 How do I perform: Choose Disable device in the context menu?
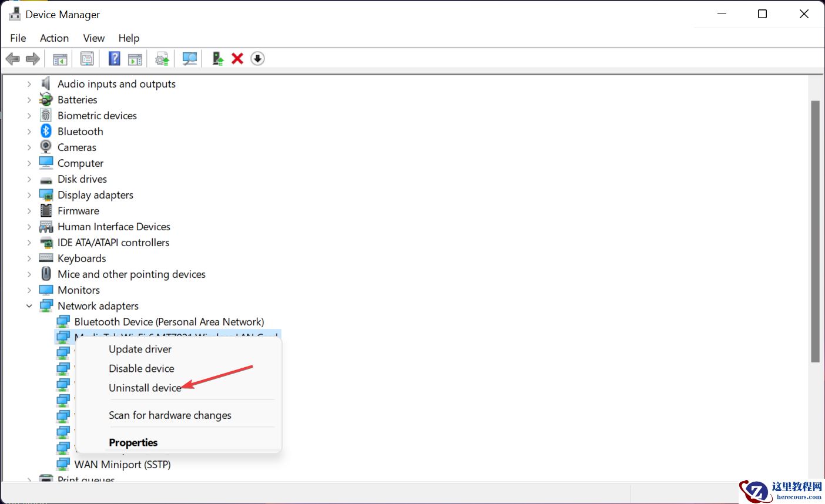coord(179,368)
